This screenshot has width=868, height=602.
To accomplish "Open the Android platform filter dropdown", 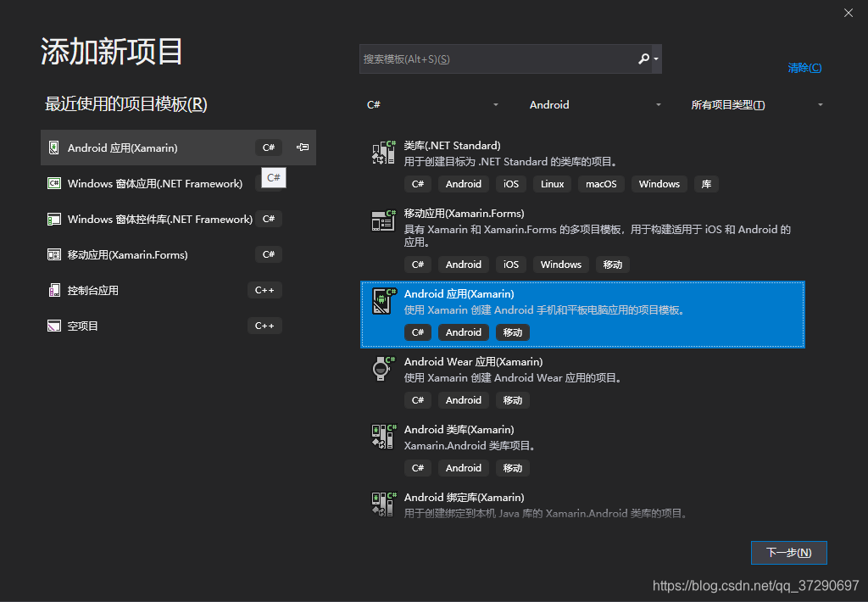I will pyautogui.click(x=595, y=104).
